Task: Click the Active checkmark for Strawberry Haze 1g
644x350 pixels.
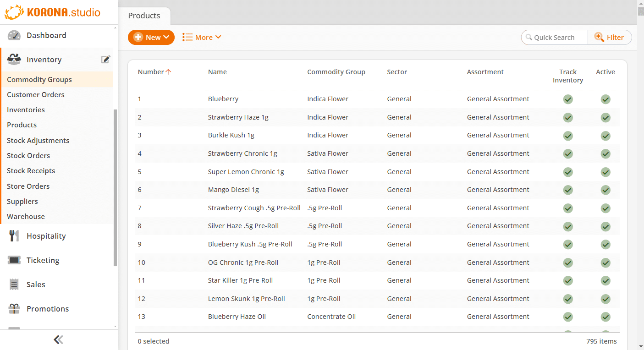Action: point(605,118)
